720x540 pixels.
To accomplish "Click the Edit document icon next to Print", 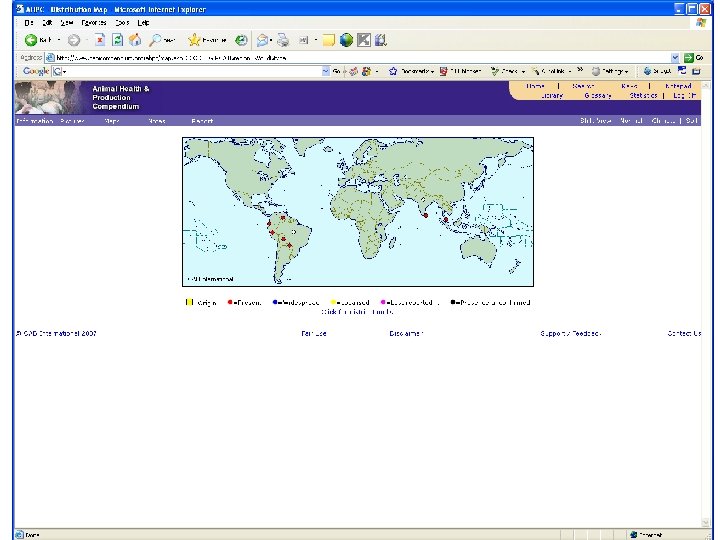I will (x=304, y=40).
